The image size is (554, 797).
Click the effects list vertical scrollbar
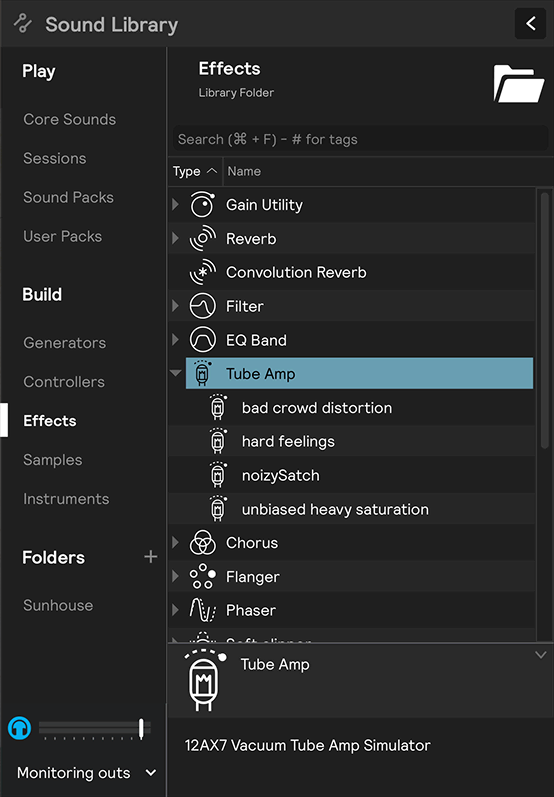544,320
